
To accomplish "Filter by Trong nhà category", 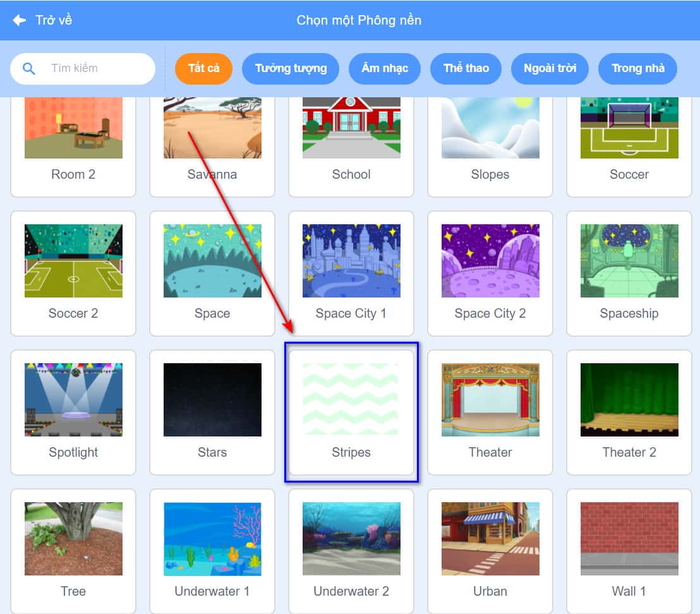I will click(x=637, y=68).
